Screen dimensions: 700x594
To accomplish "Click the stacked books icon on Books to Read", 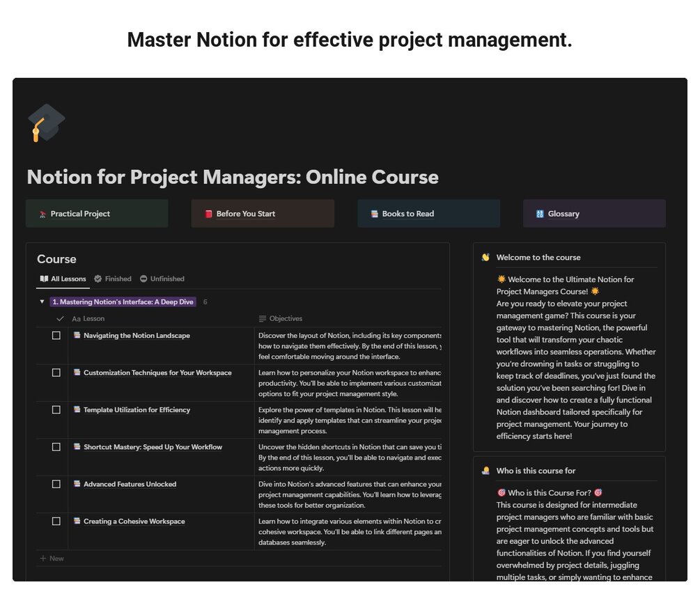I will 375,214.
